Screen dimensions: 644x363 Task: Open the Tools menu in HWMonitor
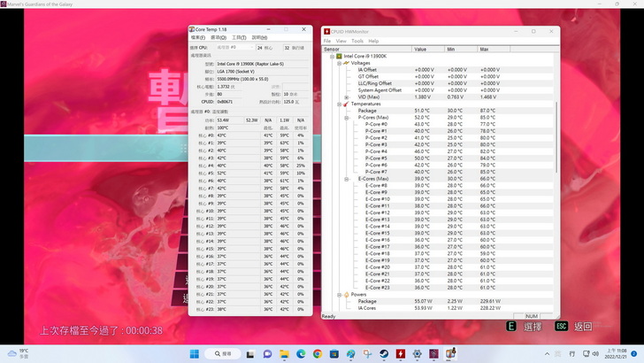(357, 41)
